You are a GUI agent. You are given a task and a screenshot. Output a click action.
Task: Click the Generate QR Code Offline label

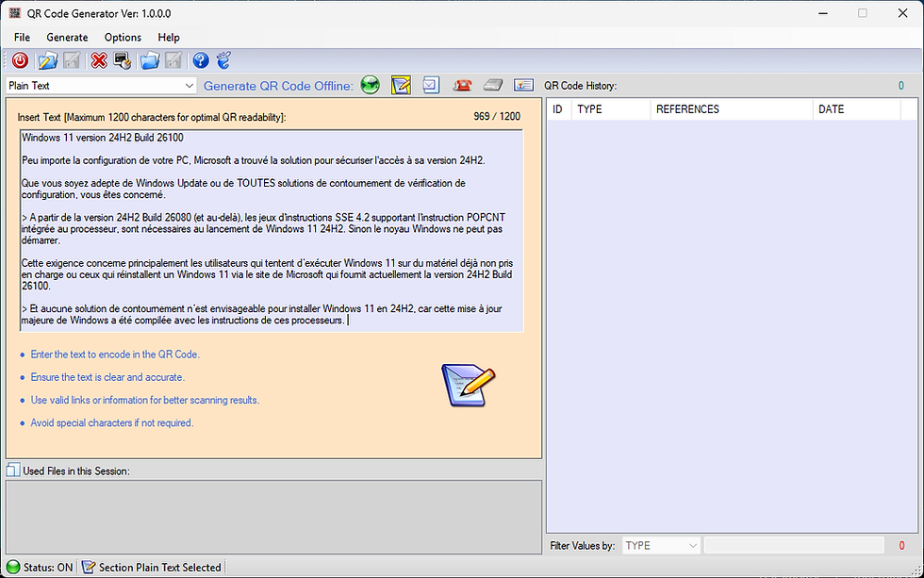click(278, 86)
